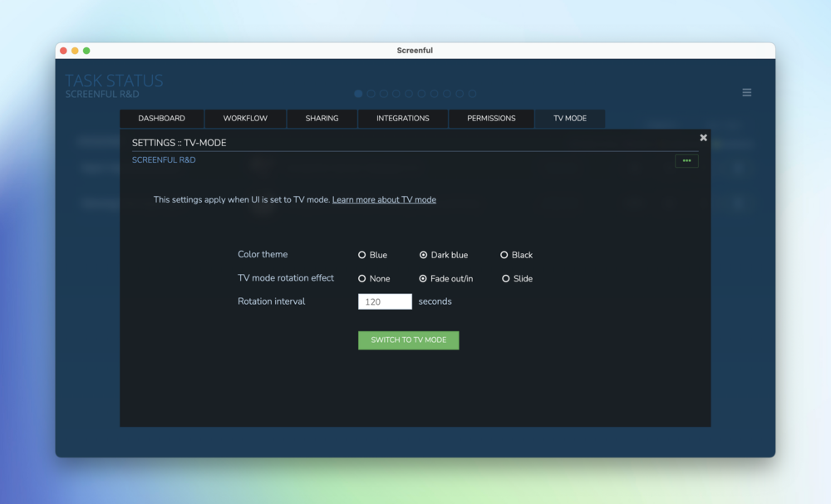Select the Blue color theme
This screenshot has height=504, width=831.
[x=362, y=255]
